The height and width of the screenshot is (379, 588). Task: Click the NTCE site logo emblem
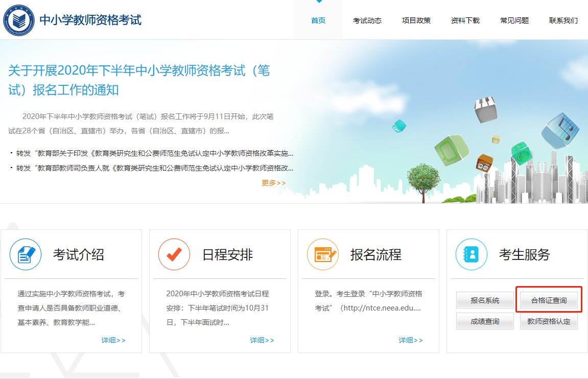point(20,20)
